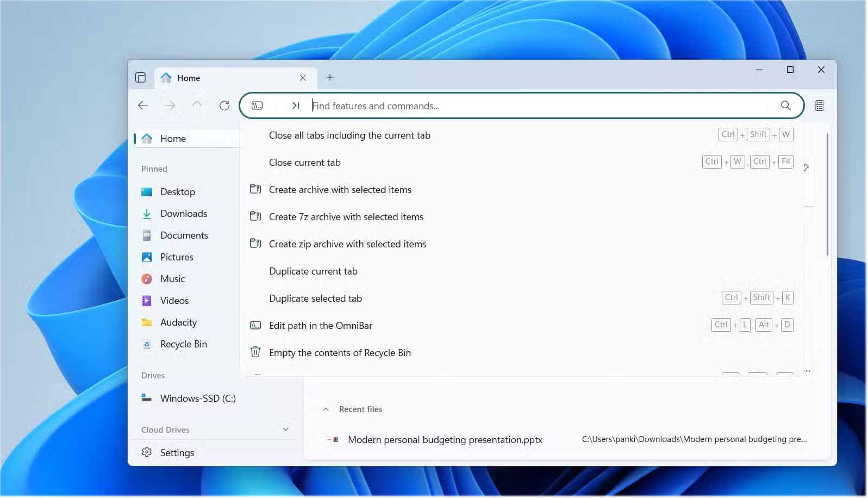This screenshot has height=498, width=868.
Task: Choose Close all tabs including current tab
Action: [x=522, y=135]
